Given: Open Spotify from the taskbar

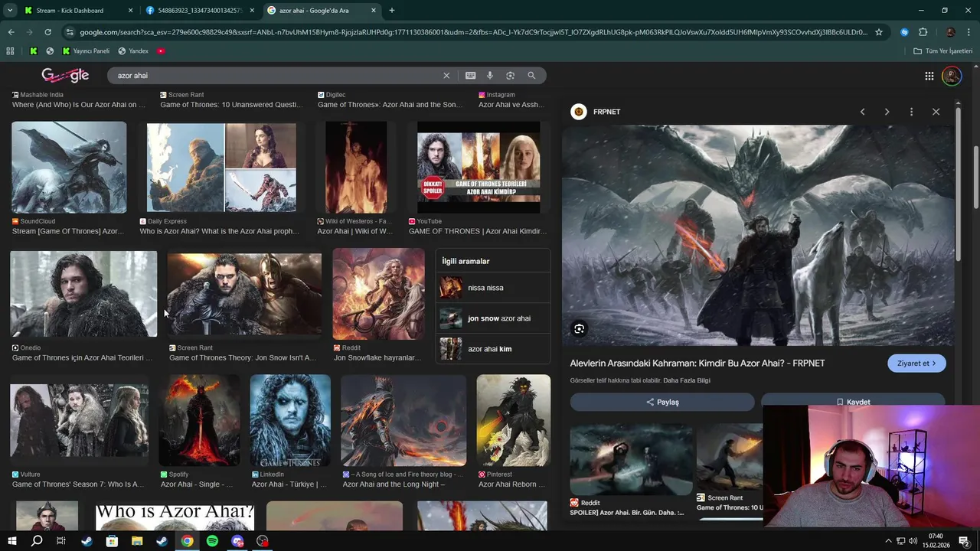Looking at the screenshot, I should click(x=212, y=541).
